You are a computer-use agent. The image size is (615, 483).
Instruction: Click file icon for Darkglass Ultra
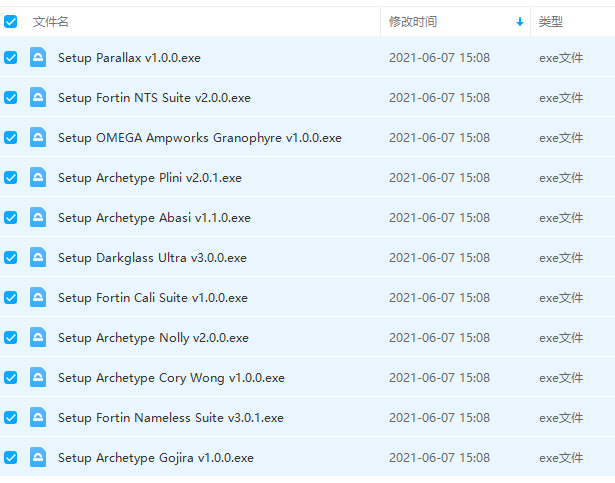pos(38,257)
